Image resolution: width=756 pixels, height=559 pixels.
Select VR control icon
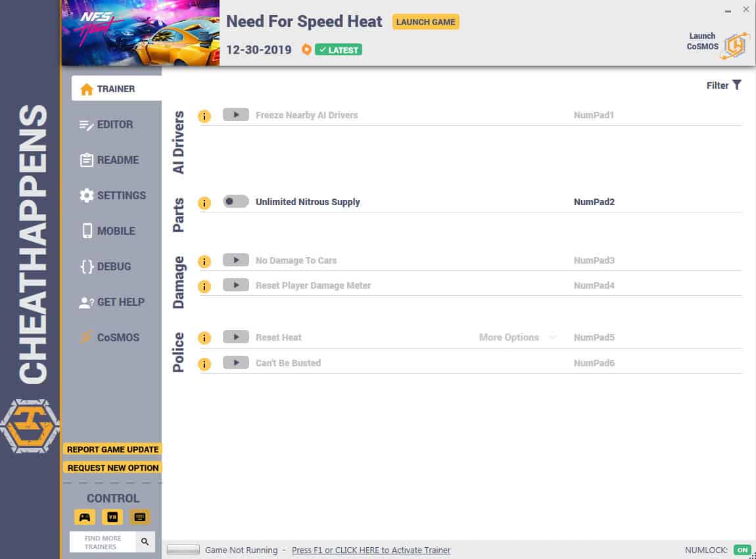pos(112,517)
